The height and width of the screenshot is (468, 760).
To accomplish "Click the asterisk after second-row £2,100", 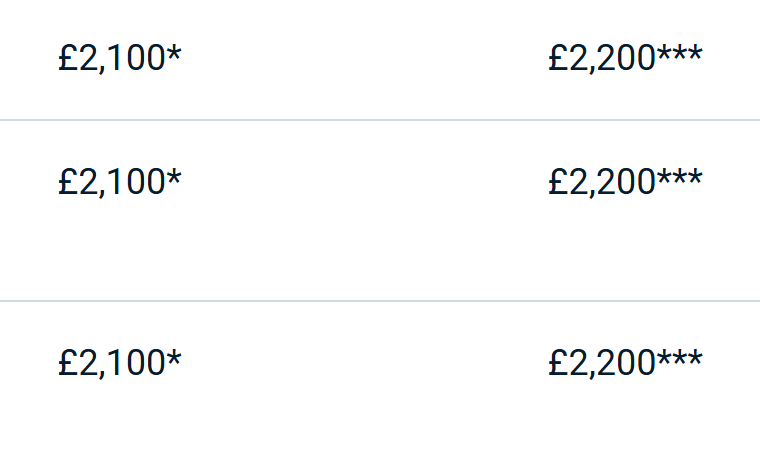I will coord(174,177).
